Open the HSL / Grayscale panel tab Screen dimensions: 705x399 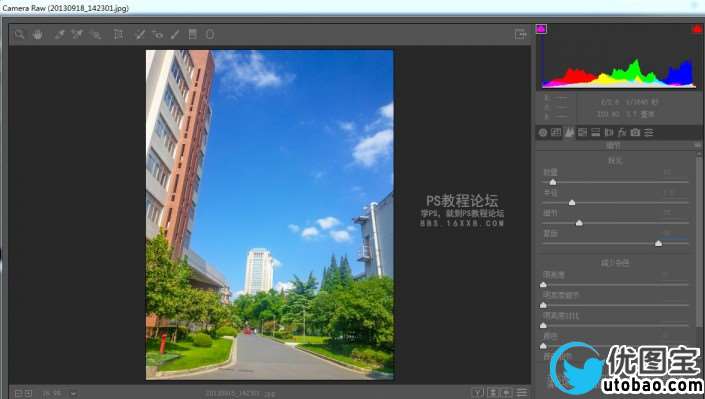click(x=583, y=132)
